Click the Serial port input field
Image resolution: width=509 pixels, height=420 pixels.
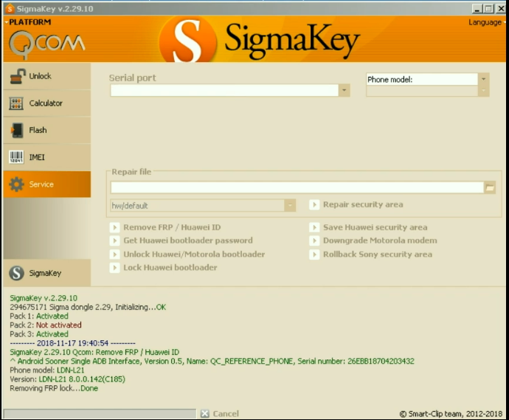click(x=225, y=90)
